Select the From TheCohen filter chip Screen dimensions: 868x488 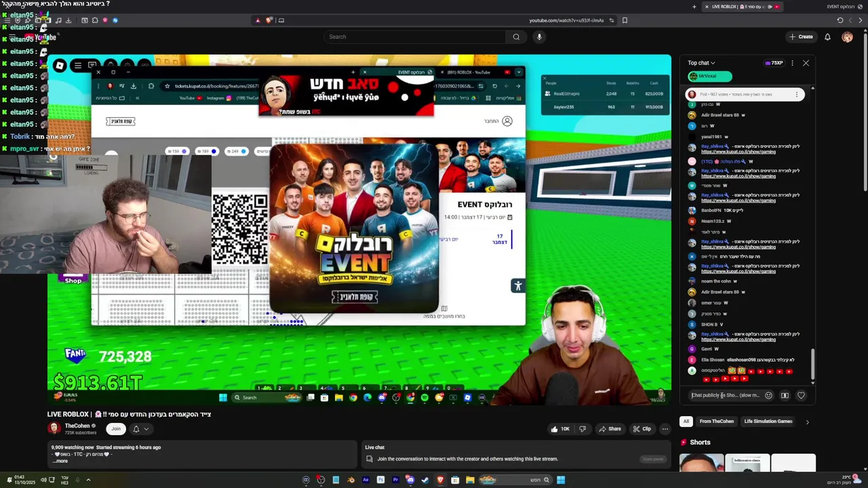[x=716, y=422]
